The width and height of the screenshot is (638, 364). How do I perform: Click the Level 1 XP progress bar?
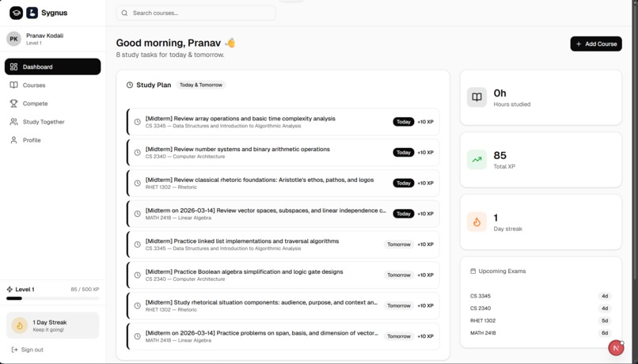coord(52,298)
